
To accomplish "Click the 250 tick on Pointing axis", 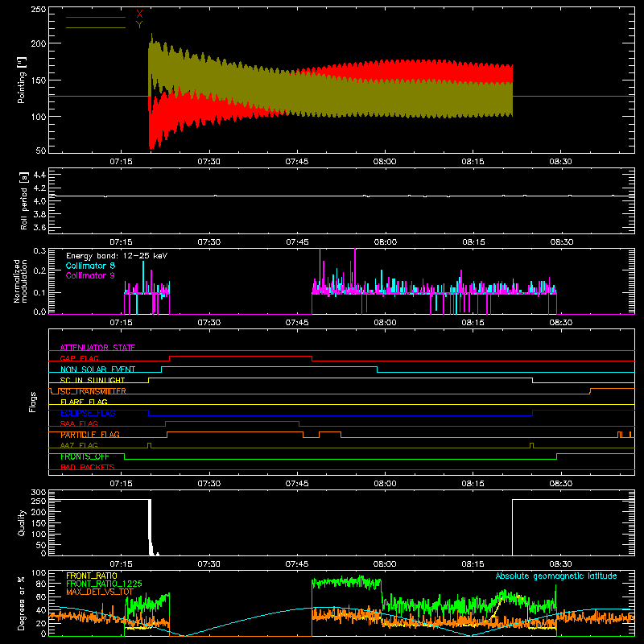I will coord(39,9).
